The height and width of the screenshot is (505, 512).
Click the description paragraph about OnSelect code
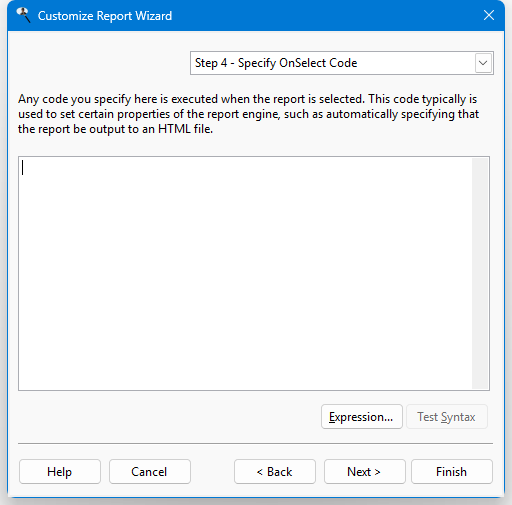tap(248, 114)
